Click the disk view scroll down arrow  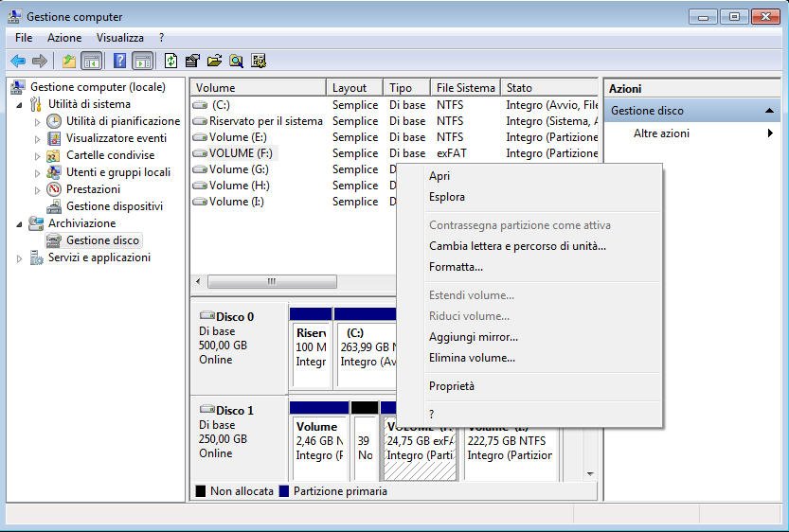[x=590, y=473]
